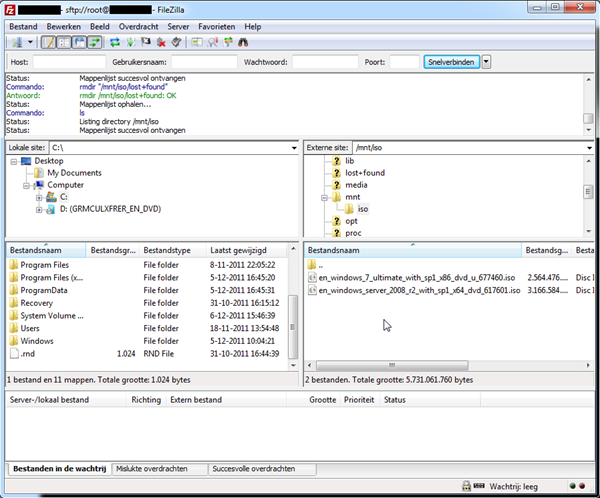Viewport: 600px width, 498px height.
Task: Open the Site Manager dropdown arrow
Action: [30, 42]
